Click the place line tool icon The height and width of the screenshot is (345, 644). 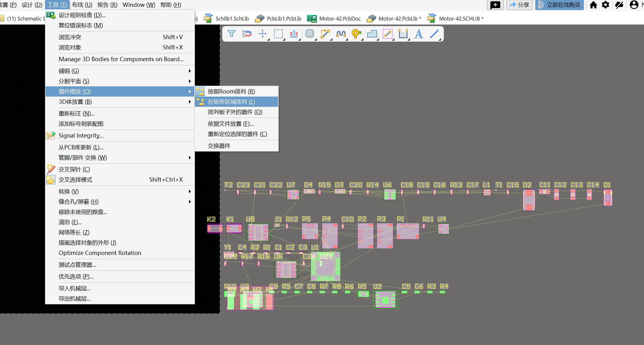434,34
